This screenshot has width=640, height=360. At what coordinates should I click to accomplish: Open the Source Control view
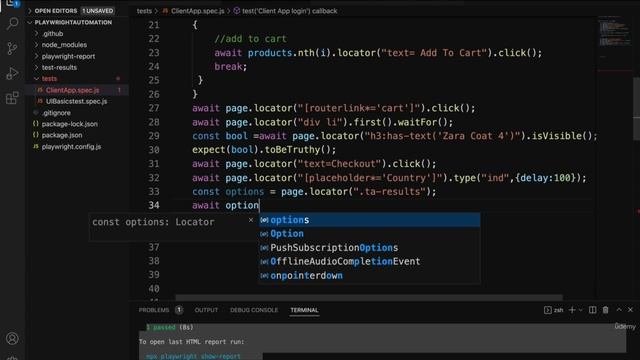tap(13, 49)
